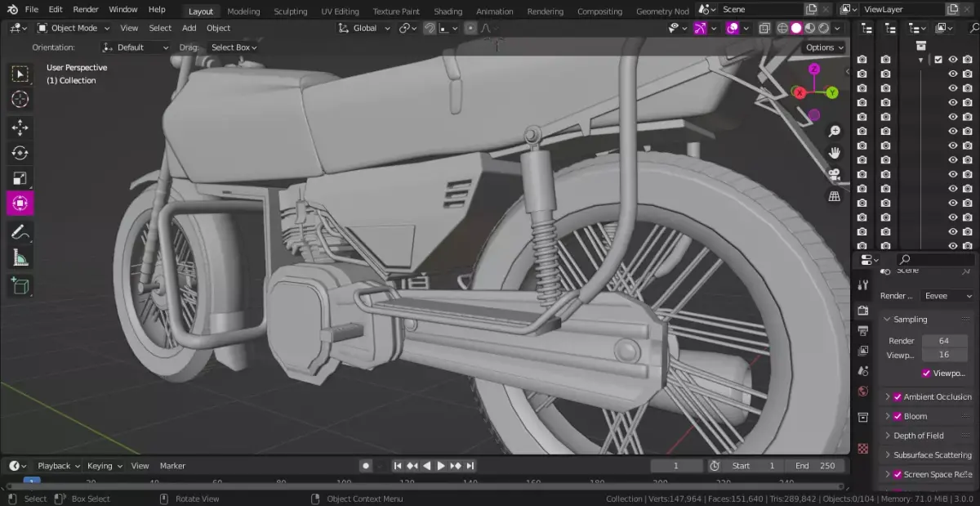Open timeline Playback popover
This screenshot has height=506, width=980.
(59, 466)
